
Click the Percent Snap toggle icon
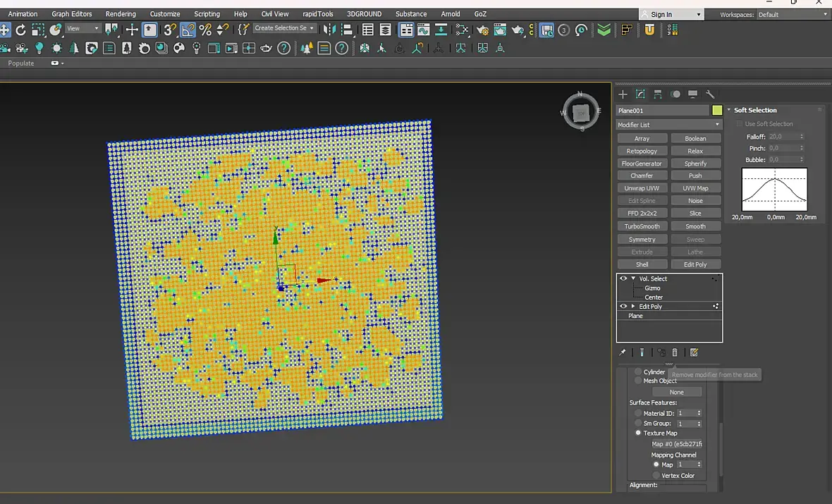(x=205, y=30)
